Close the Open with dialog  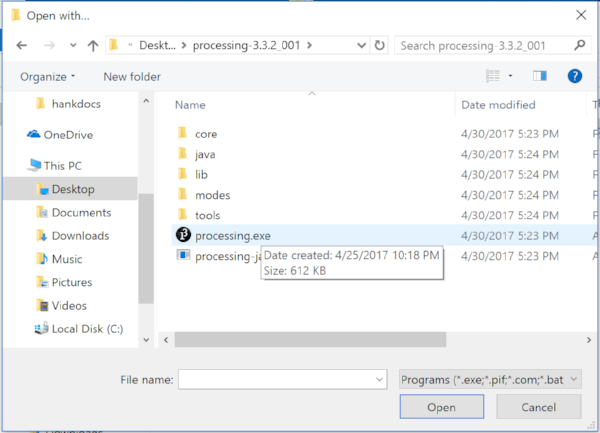click(x=581, y=15)
